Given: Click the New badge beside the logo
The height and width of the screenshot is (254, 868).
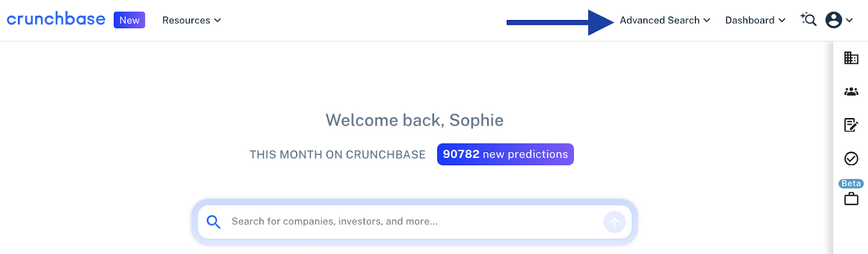Looking at the screenshot, I should pyautogui.click(x=129, y=20).
